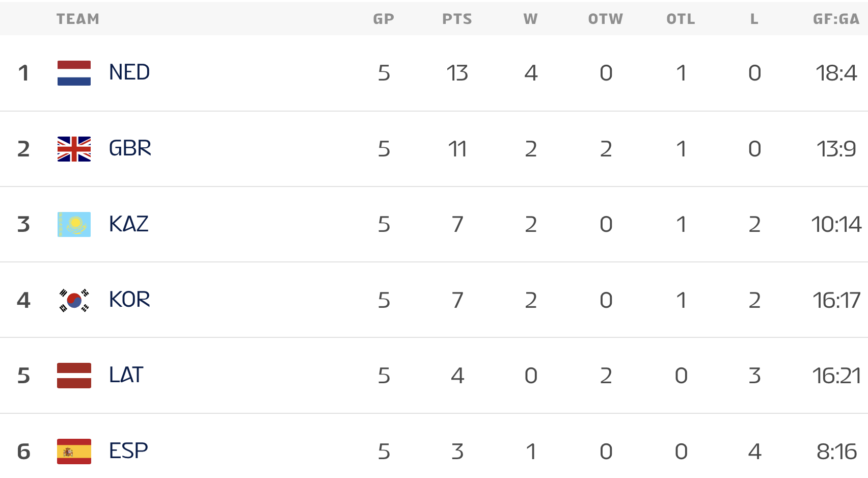Click the Netherlands flag icon
The height and width of the screenshot is (478, 868).
pyautogui.click(x=74, y=73)
